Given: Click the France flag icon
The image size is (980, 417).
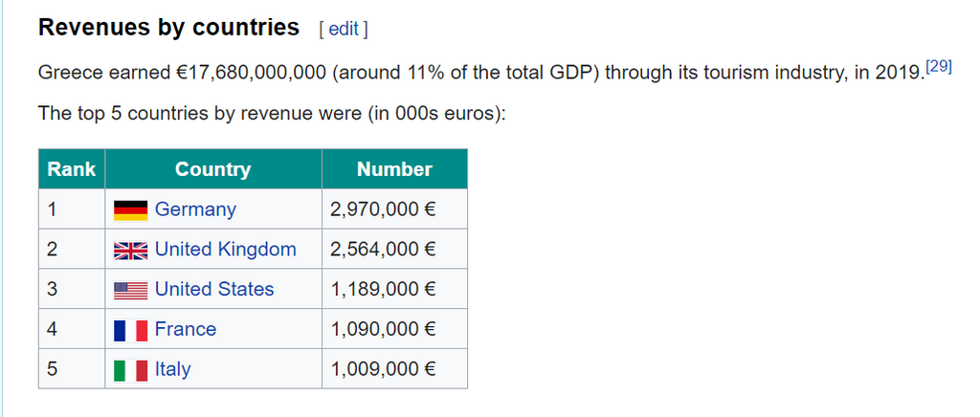Looking at the screenshot, I should point(130,330).
